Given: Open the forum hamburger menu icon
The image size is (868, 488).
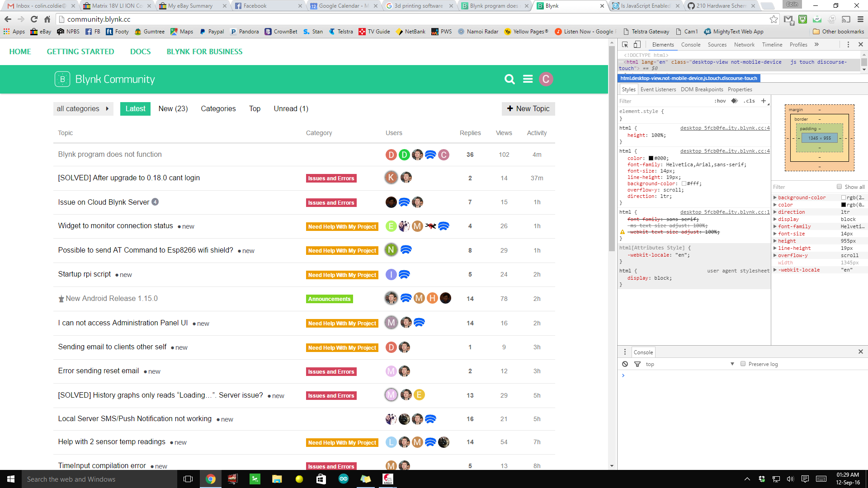Looking at the screenshot, I should 528,79.
